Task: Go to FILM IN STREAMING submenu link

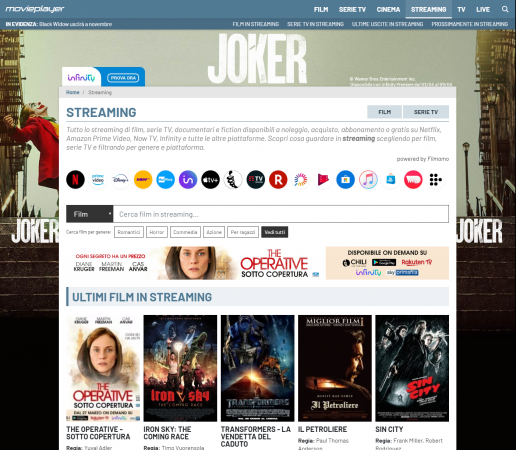Action: pos(256,24)
